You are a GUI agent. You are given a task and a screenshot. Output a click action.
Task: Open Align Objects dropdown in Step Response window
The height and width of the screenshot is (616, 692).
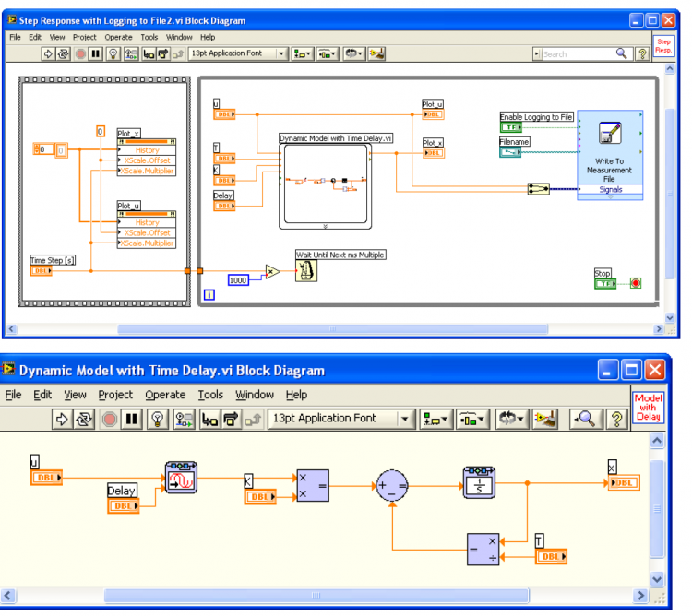(303, 53)
